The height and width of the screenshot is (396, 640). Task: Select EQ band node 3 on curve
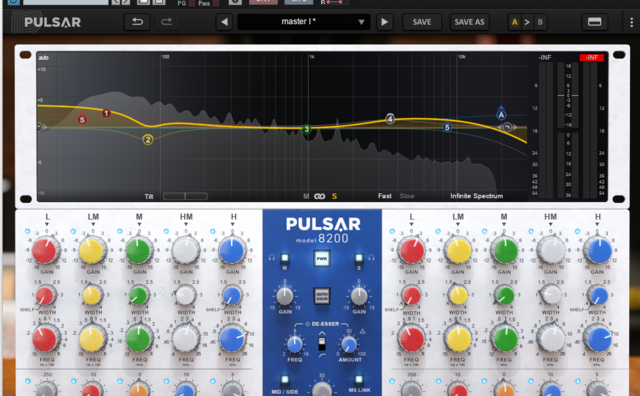point(307,129)
